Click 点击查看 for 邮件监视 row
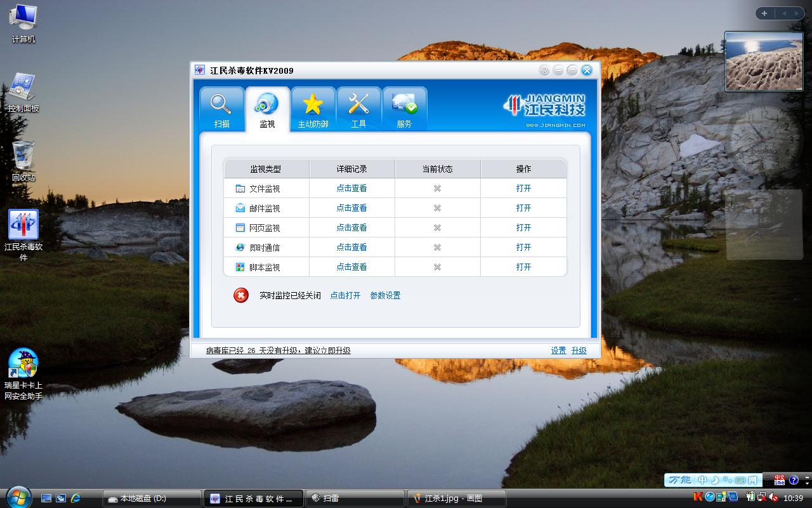 tap(351, 208)
